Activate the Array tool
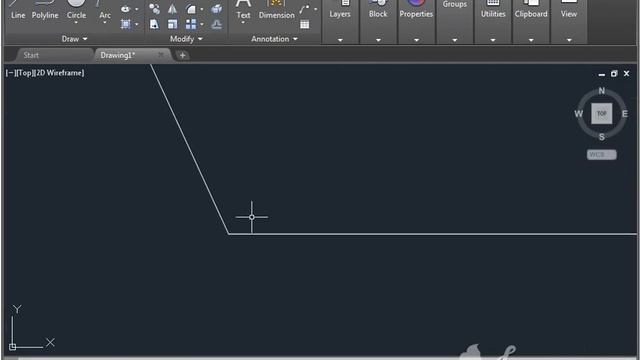The height and width of the screenshot is (360, 640). pyautogui.click(x=191, y=24)
